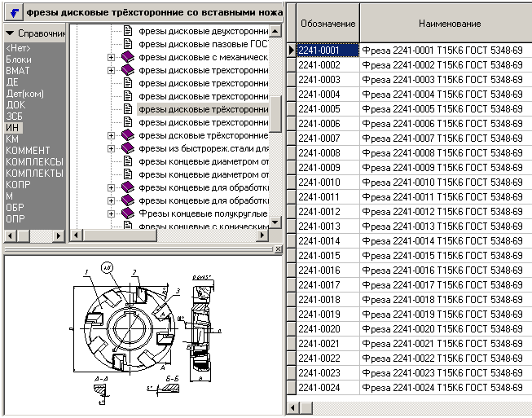Click the tree's horizontal scroll right arrow
This screenshot has width=532, height=418.
pos(262,235)
